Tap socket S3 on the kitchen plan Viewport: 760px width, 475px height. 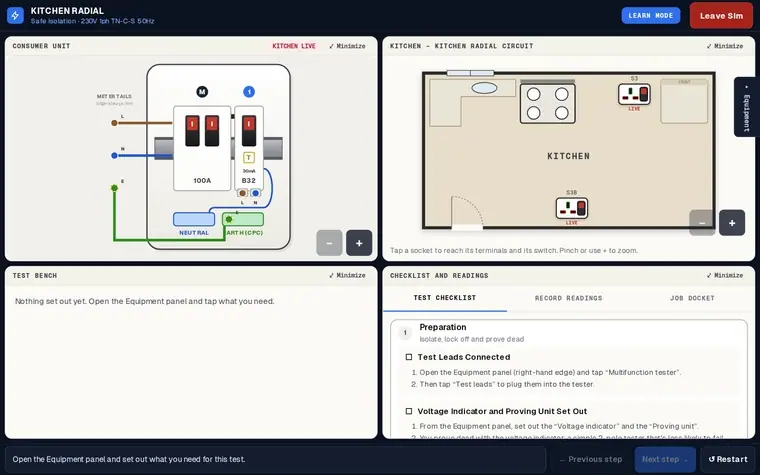pos(634,94)
